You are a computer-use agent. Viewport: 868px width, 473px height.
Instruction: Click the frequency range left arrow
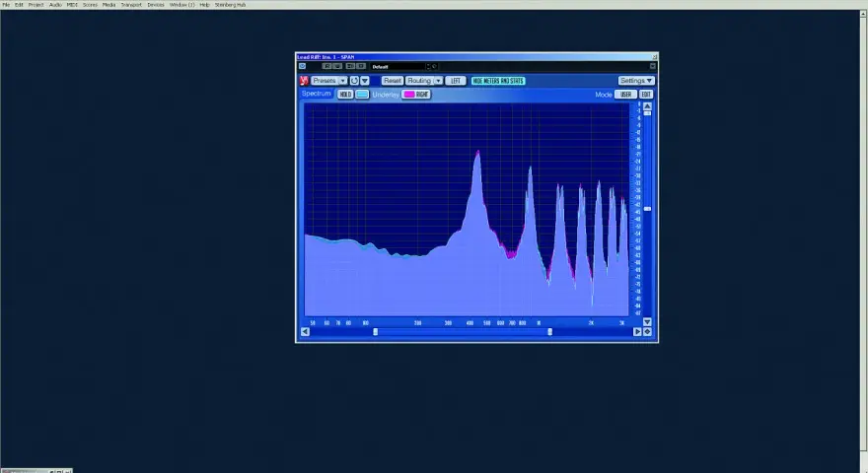(305, 332)
